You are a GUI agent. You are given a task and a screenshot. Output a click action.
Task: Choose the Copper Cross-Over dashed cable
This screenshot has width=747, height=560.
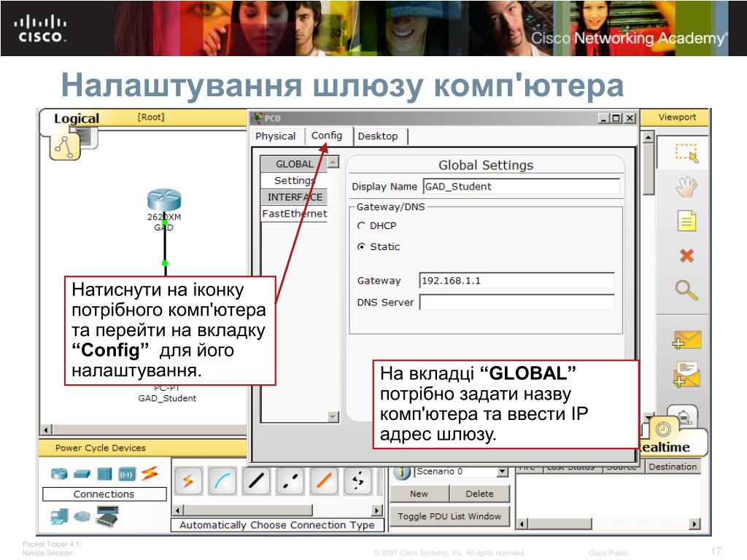[x=290, y=481]
